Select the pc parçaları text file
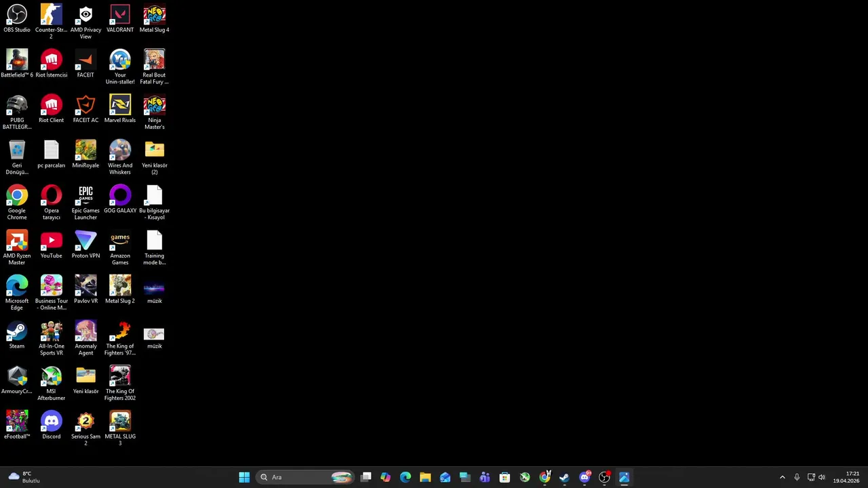Viewport: 868px width, 488px height. (x=51, y=155)
